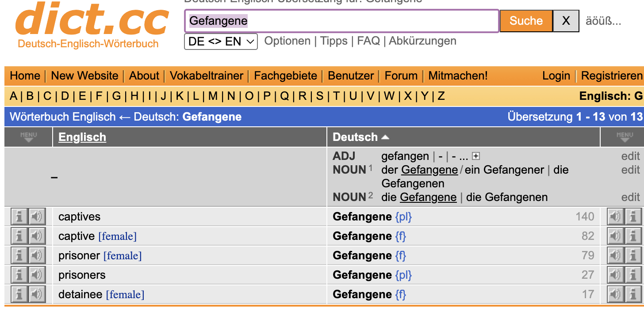Viewport: 644px width, 311px height.
Task: Sort by the Deutsch column header
Action: [x=360, y=137]
